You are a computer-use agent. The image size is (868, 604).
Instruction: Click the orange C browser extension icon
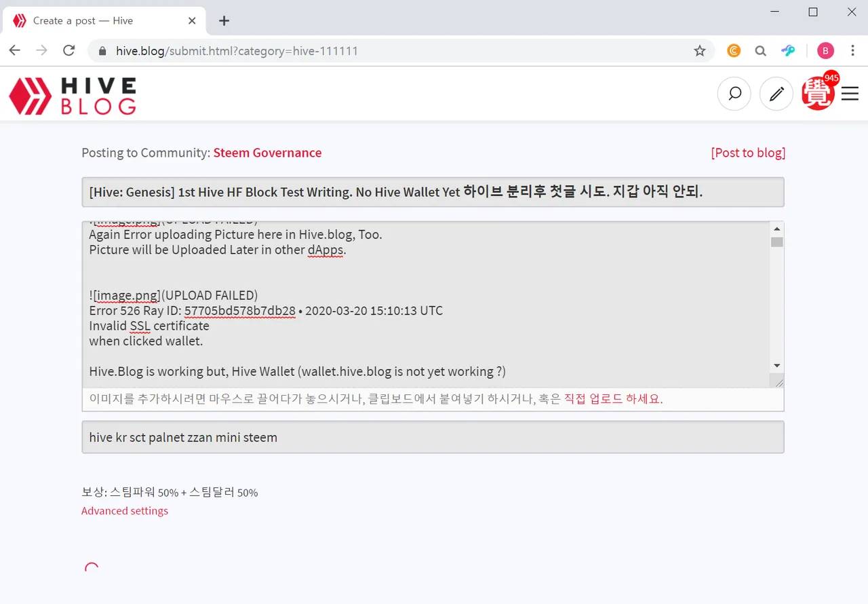coord(734,51)
